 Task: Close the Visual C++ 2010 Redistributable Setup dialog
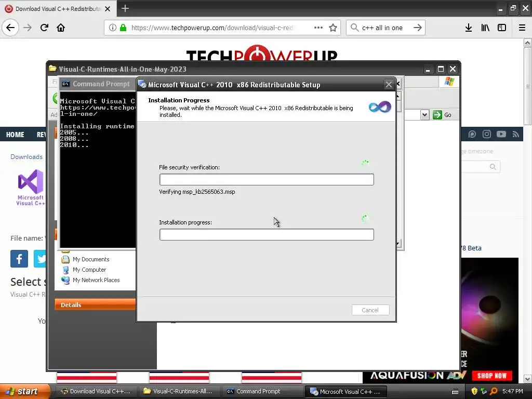(x=389, y=85)
